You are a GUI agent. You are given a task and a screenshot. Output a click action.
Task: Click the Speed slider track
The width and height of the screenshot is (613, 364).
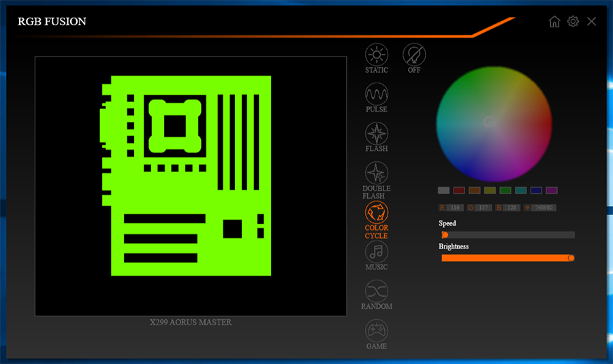tap(508, 235)
